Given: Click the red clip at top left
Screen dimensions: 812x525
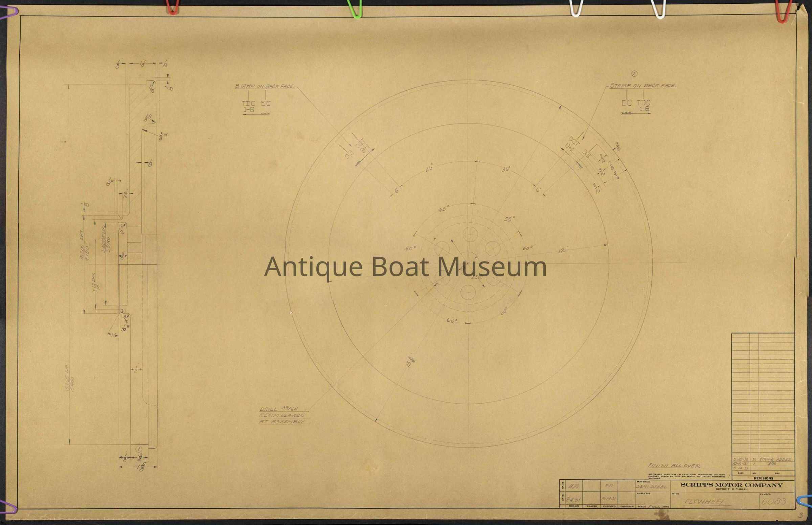Looking at the screenshot, I should coord(173,7).
